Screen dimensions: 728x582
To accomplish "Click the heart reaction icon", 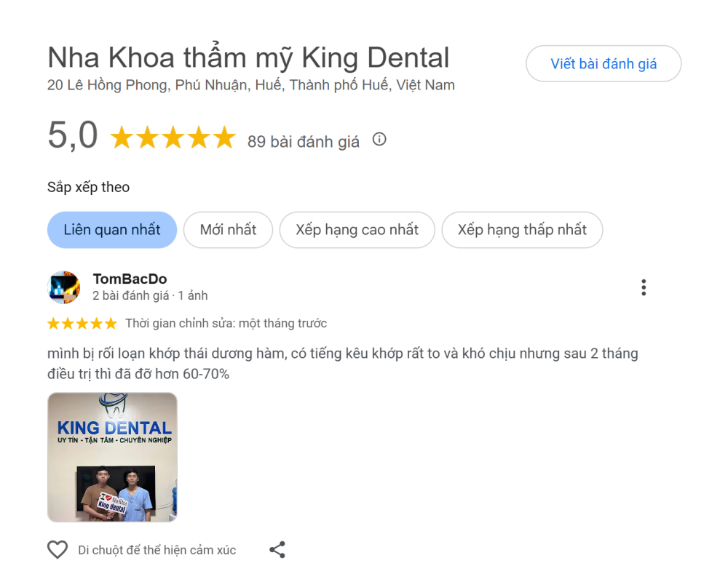I will pos(58,550).
